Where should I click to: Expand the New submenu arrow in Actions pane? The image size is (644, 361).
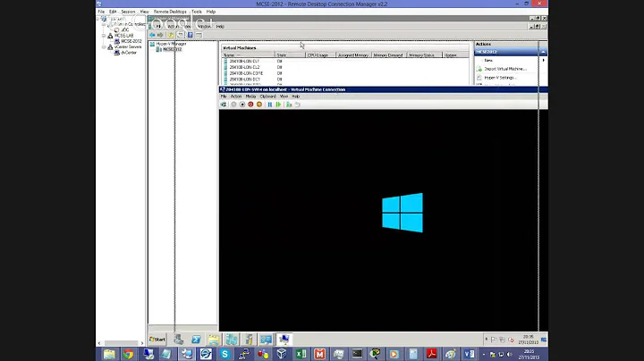(x=544, y=60)
